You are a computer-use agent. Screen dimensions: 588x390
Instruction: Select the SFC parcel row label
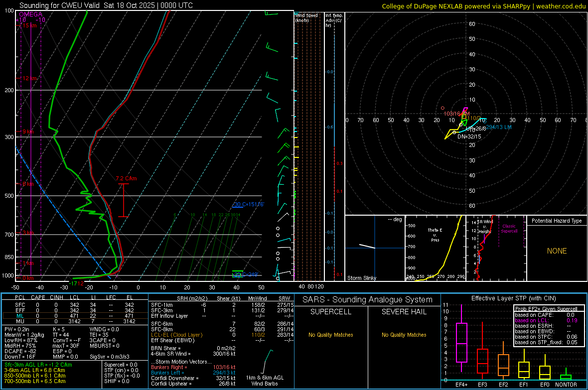click(x=20, y=305)
